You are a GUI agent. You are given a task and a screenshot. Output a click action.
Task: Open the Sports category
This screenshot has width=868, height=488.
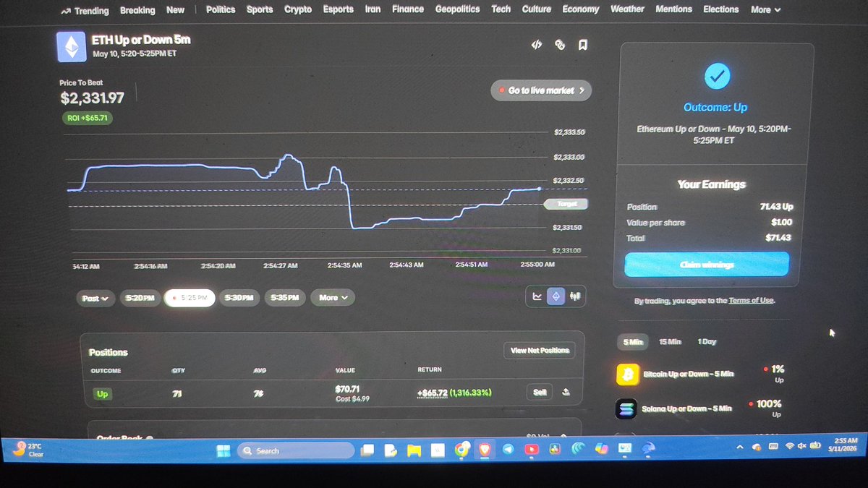pyautogui.click(x=260, y=9)
